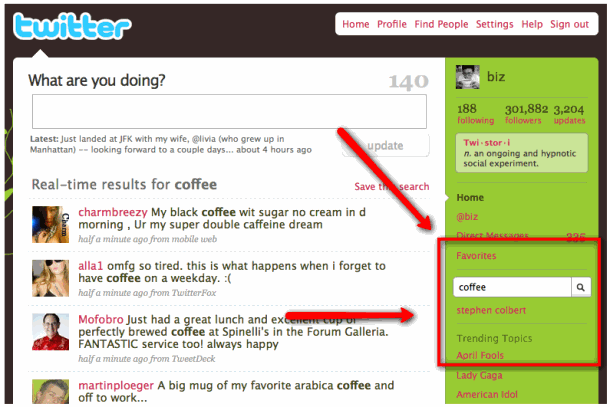Click Sign out link
610x407 pixels.
pos(569,24)
